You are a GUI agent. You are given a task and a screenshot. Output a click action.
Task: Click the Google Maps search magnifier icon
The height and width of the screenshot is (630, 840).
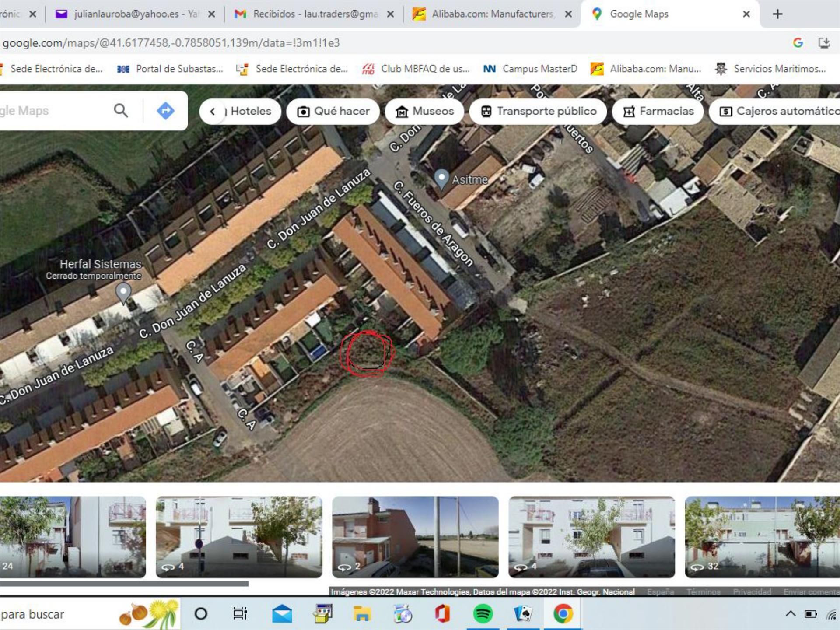(121, 110)
